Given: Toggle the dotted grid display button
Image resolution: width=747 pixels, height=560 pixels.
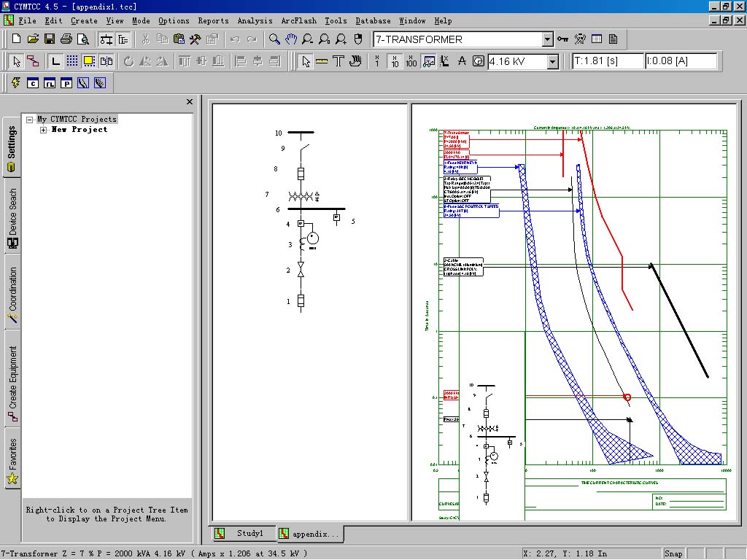Looking at the screenshot, I should pyautogui.click(x=72, y=61).
